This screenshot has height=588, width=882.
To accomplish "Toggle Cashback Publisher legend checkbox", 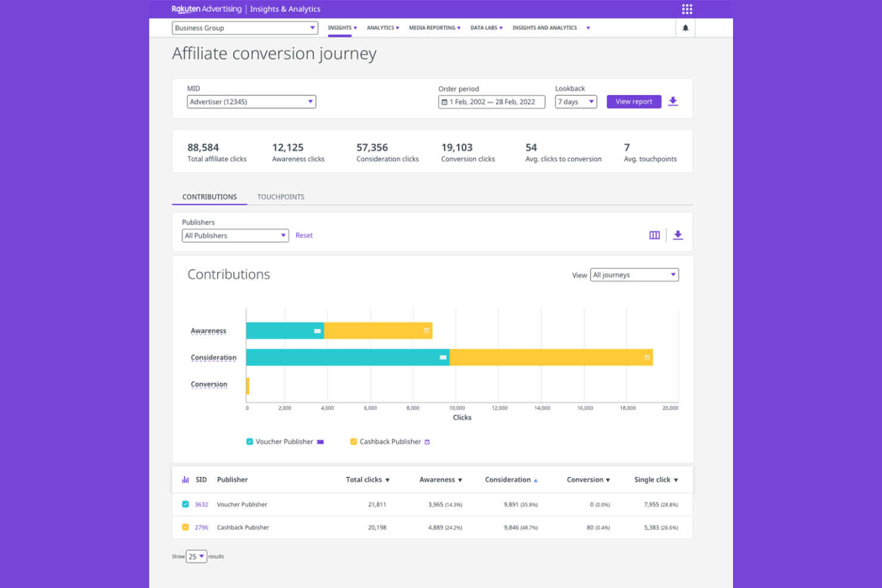I will point(353,441).
